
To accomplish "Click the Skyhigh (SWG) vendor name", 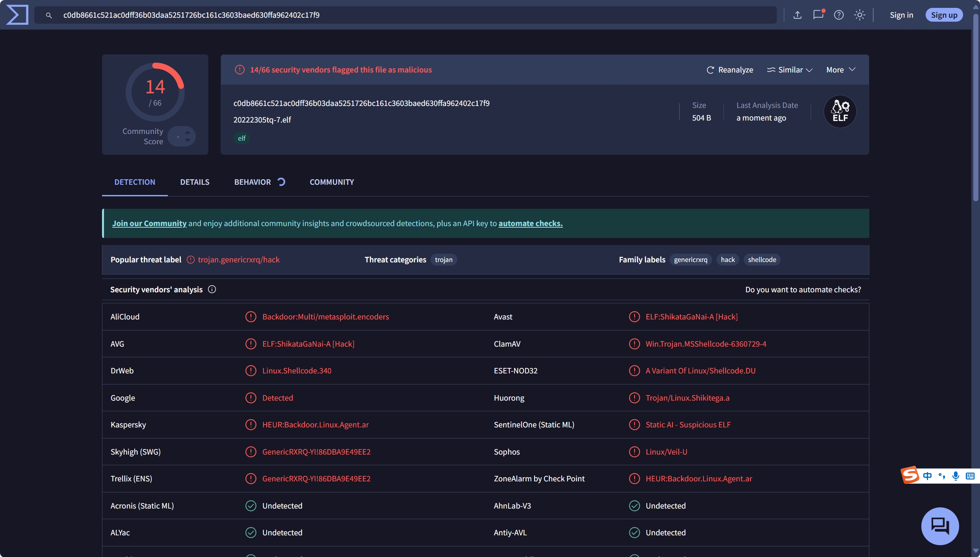I will 135,452.
